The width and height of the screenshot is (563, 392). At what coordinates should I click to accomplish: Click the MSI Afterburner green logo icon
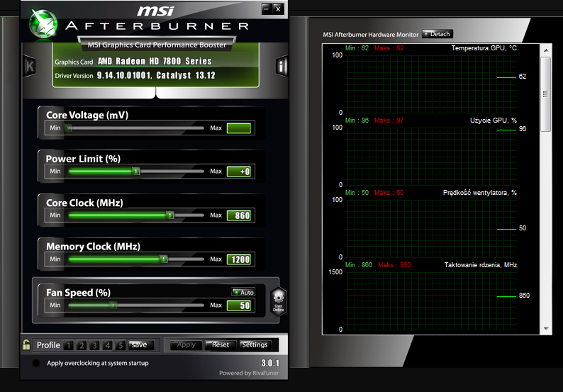coord(43,23)
